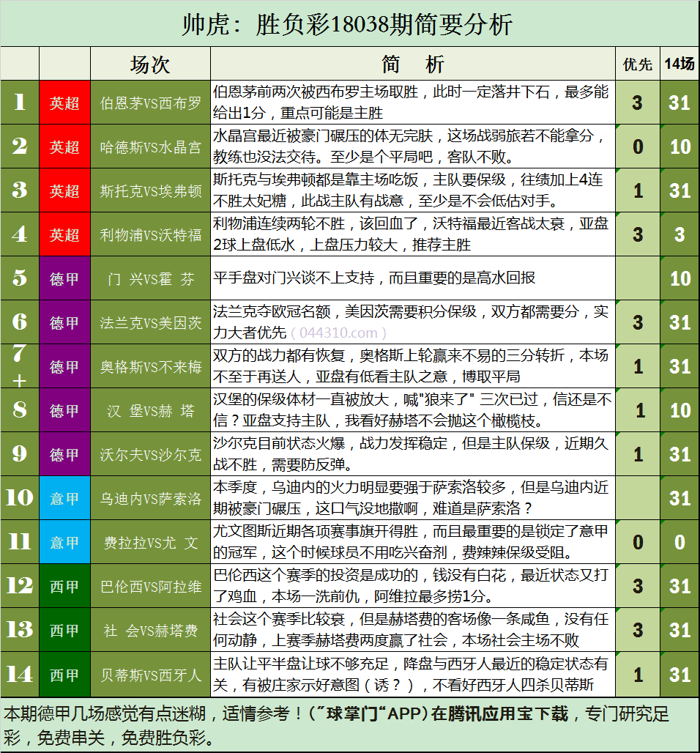Select the 14场 value 10 for 门兴VS霍芬
Screen dimensions: 700x753
pos(679,278)
